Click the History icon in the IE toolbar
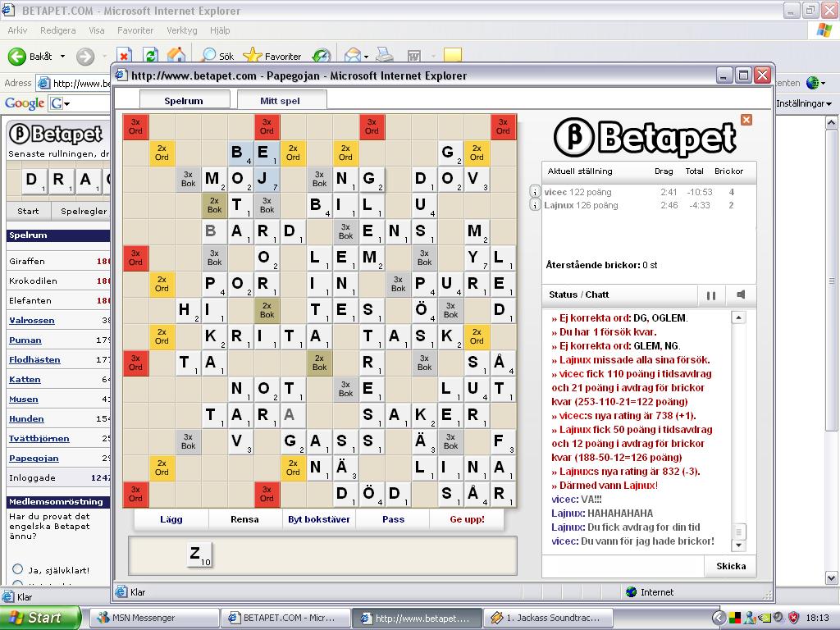 coord(322,56)
